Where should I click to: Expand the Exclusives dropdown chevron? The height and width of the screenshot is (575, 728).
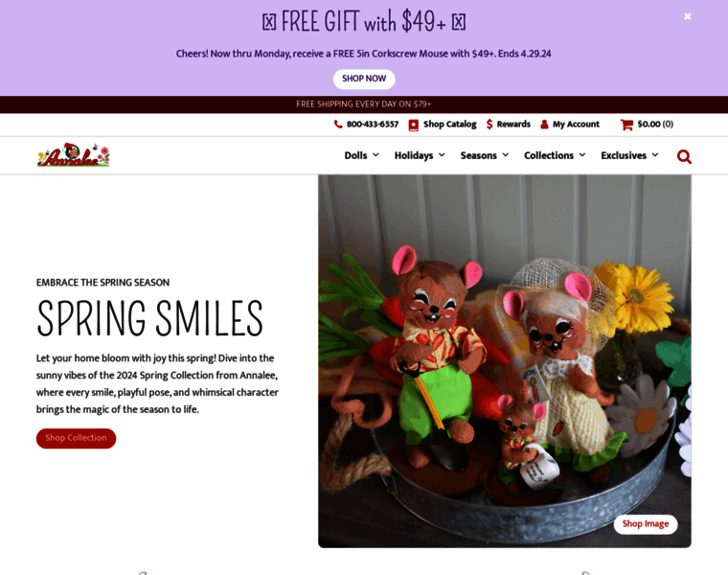tap(654, 154)
